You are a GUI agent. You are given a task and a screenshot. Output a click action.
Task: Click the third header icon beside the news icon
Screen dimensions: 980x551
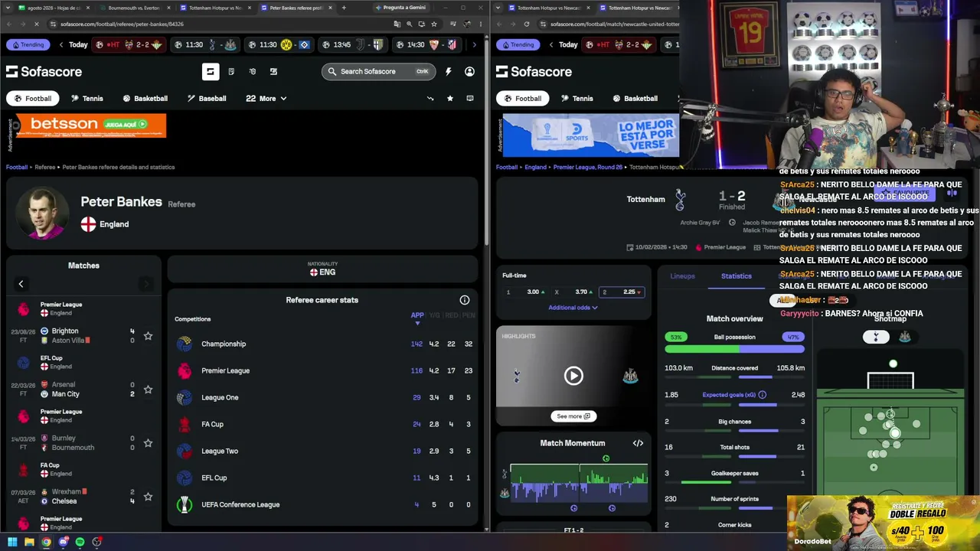coord(252,71)
